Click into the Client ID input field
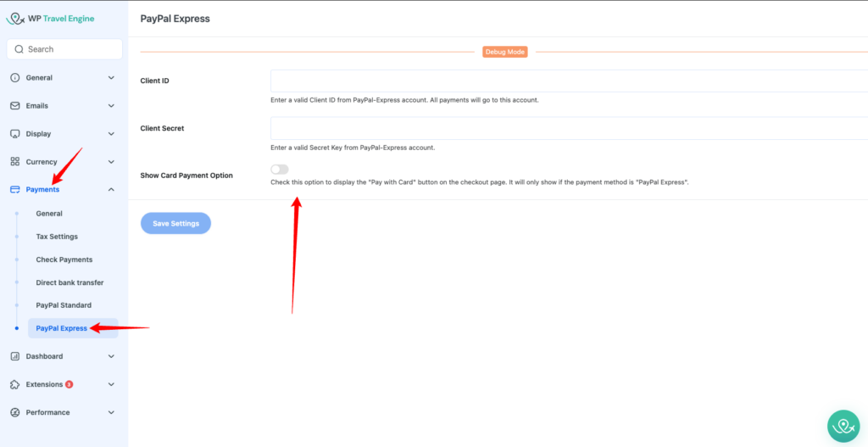Image resolution: width=868 pixels, height=447 pixels. tap(569, 81)
